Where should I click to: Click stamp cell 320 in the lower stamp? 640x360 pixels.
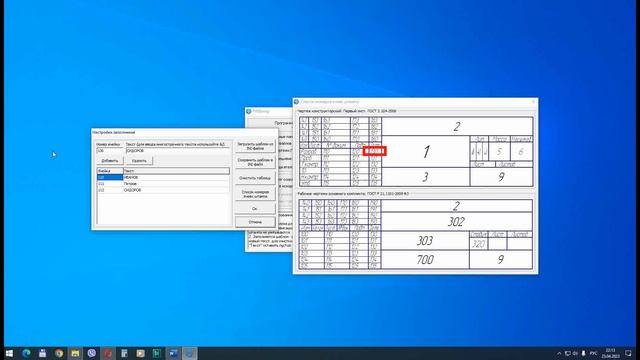pos(479,244)
